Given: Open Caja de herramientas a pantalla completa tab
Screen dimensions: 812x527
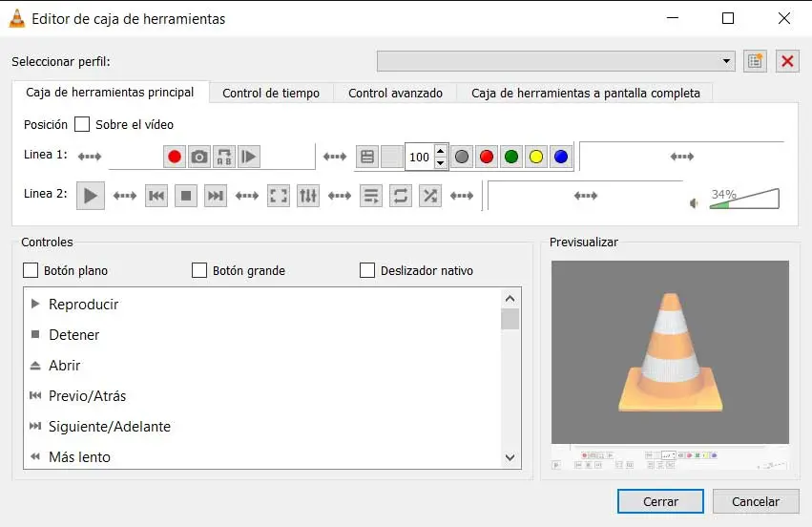Looking at the screenshot, I should (x=586, y=94).
